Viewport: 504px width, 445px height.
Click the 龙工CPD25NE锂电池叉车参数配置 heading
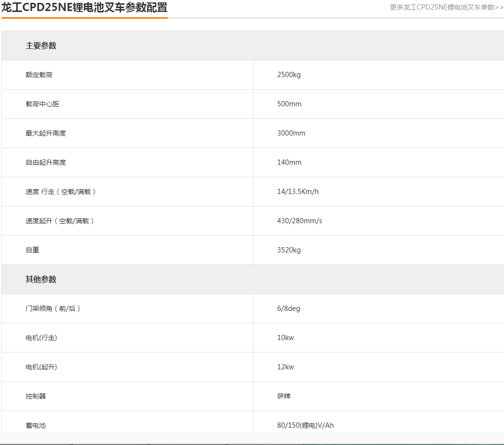point(84,8)
